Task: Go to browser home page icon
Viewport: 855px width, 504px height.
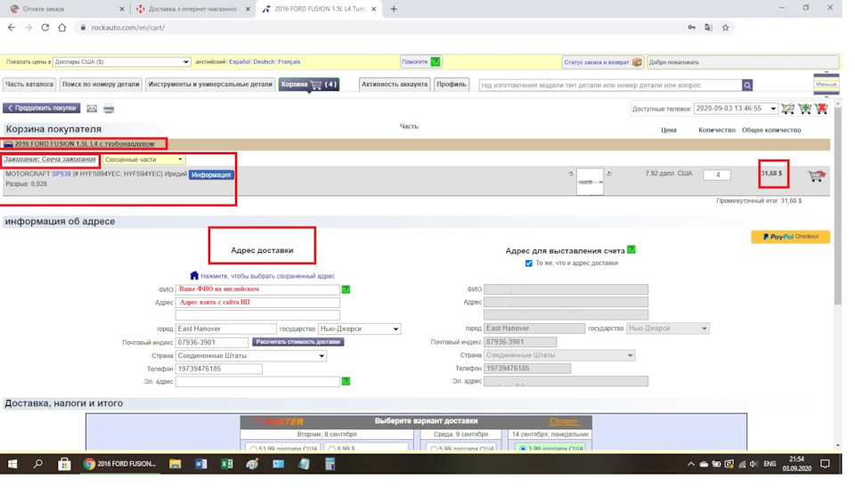Action: point(62,28)
